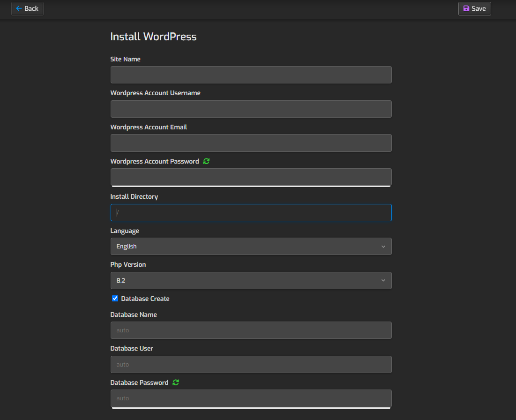Select the Database User field
Viewport: 516px width, 420px height.
coord(251,364)
